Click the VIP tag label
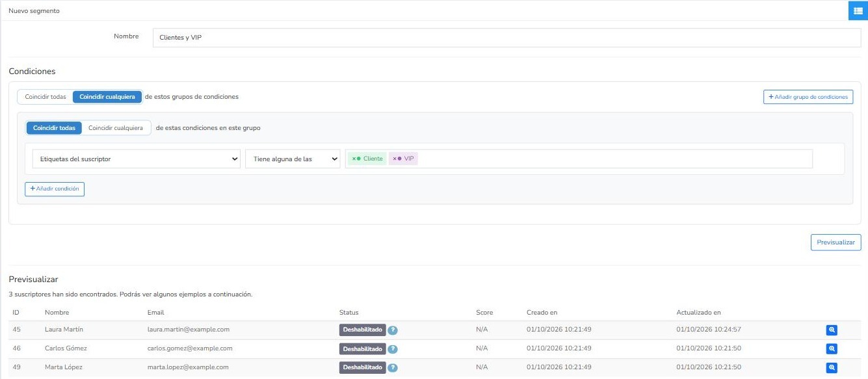 pos(409,159)
